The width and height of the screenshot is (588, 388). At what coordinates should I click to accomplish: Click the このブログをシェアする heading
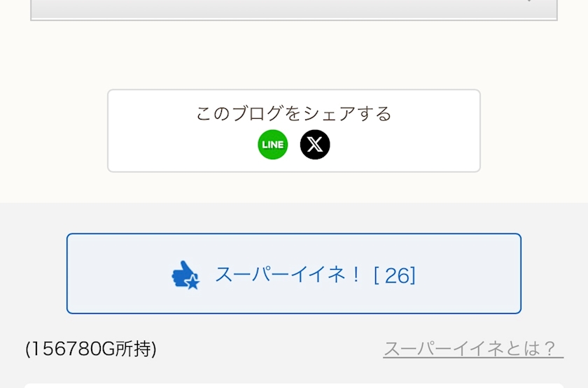[x=294, y=113]
